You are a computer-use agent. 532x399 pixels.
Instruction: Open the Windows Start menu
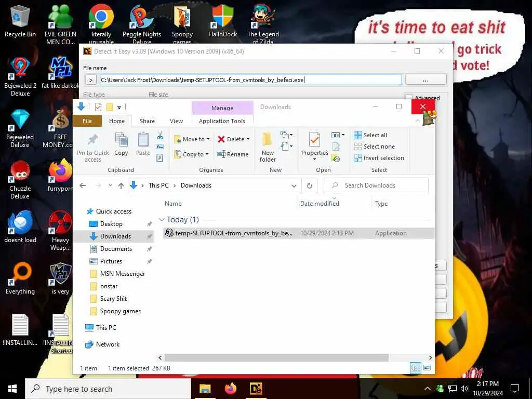point(12,389)
